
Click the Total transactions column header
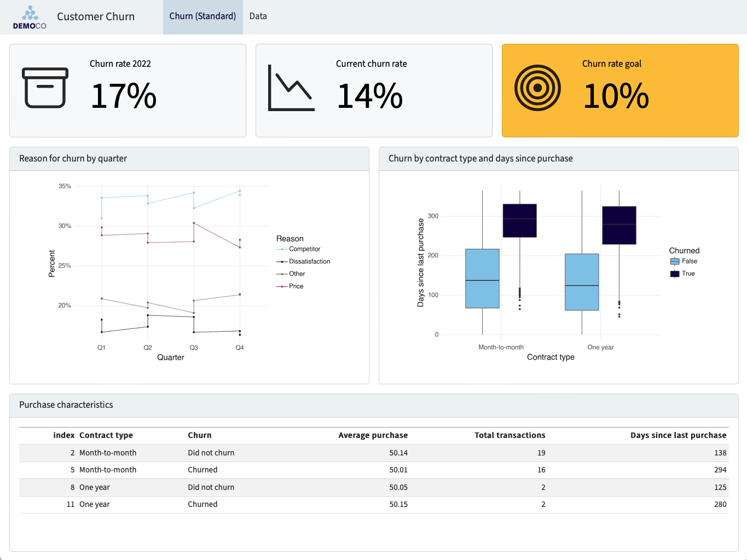509,435
